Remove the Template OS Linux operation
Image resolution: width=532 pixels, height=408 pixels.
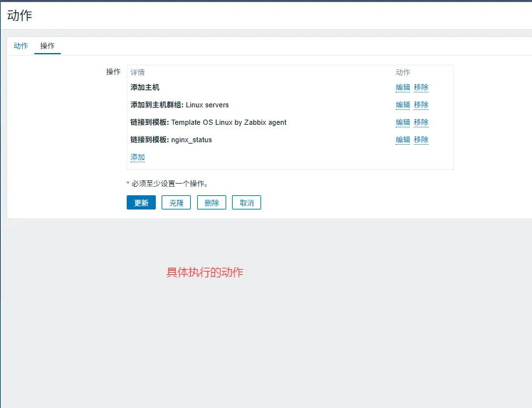point(421,122)
